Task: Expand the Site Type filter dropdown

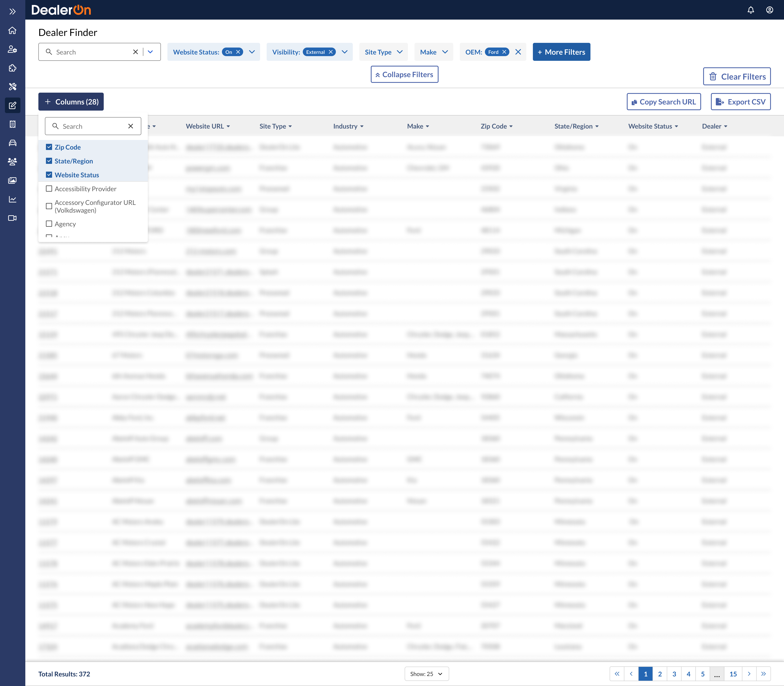Action: click(x=383, y=52)
